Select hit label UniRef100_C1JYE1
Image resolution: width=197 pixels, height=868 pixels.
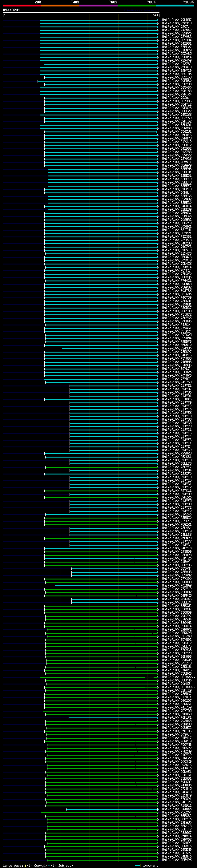(177, 386)
